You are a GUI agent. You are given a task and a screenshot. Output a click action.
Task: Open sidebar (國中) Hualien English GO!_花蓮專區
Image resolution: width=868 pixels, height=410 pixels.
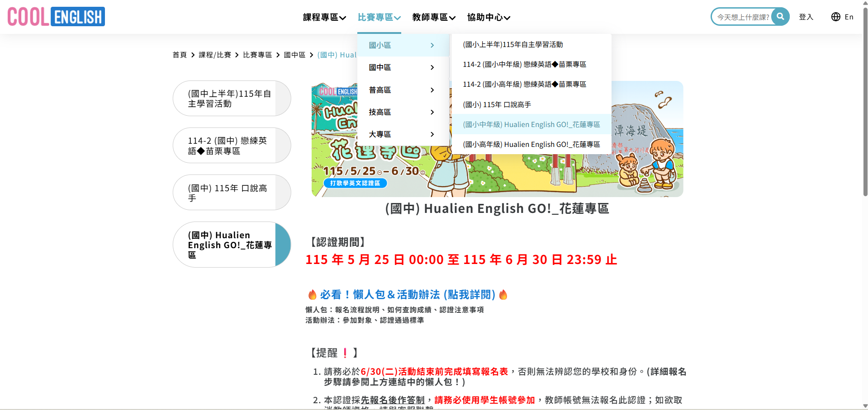232,245
